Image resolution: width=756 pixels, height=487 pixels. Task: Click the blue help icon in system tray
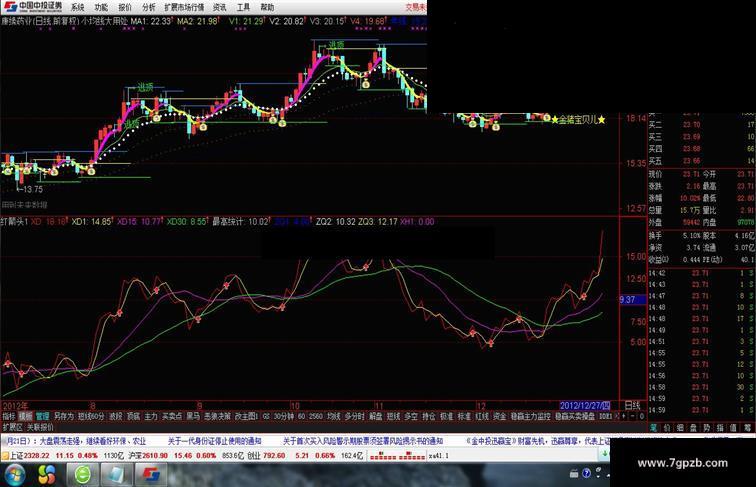[x=586, y=473]
